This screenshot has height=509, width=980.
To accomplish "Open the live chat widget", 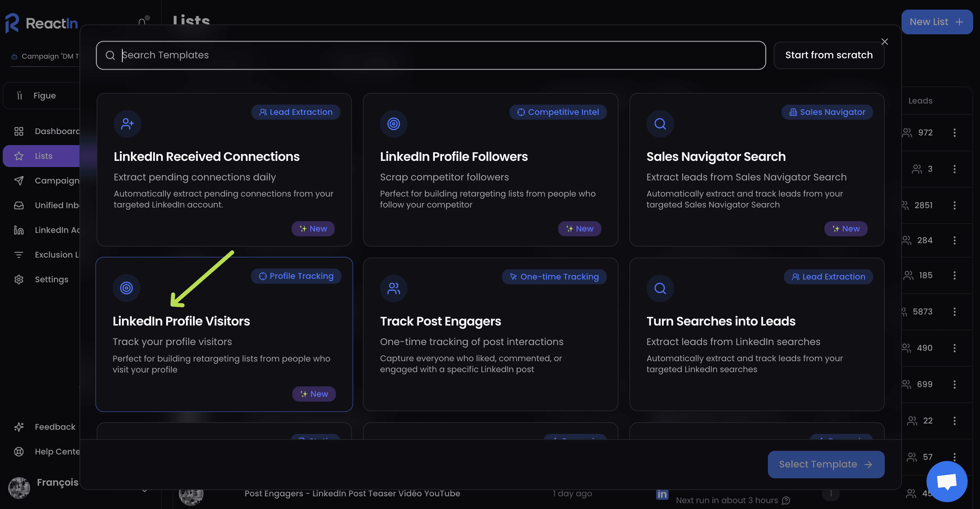I will pos(946,481).
